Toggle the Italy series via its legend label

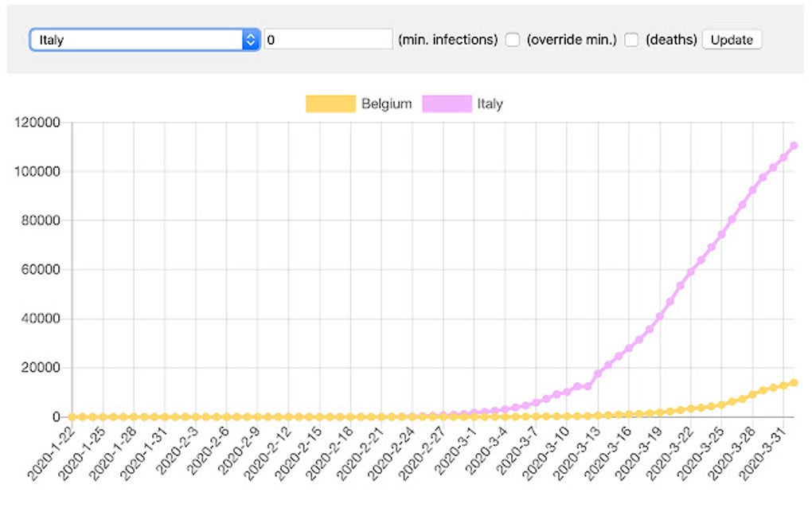click(x=491, y=104)
